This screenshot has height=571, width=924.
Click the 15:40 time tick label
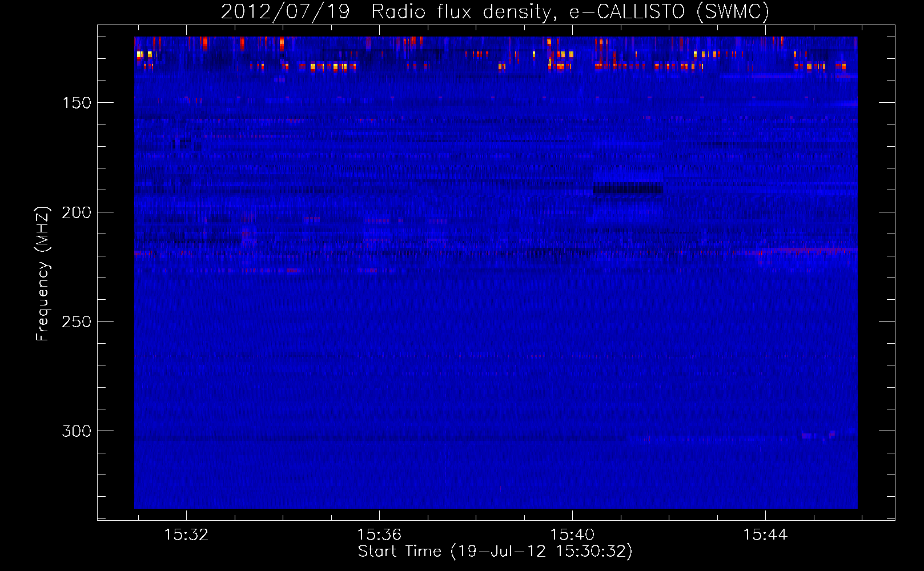click(x=572, y=535)
